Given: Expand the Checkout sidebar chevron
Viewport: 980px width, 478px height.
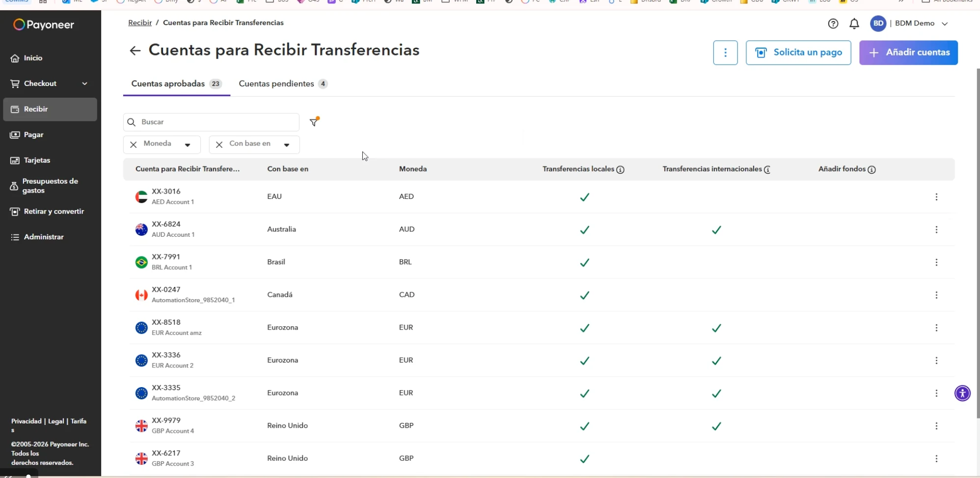Looking at the screenshot, I should tap(84, 84).
